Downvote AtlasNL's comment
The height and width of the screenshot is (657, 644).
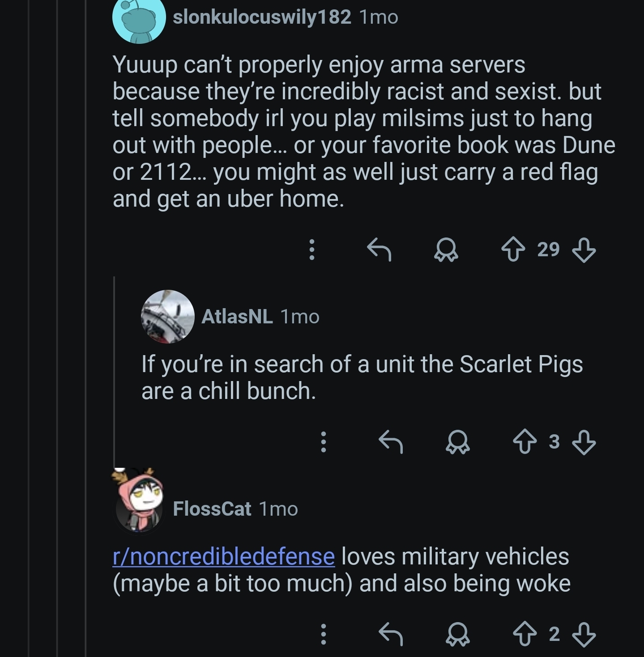click(x=584, y=442)
